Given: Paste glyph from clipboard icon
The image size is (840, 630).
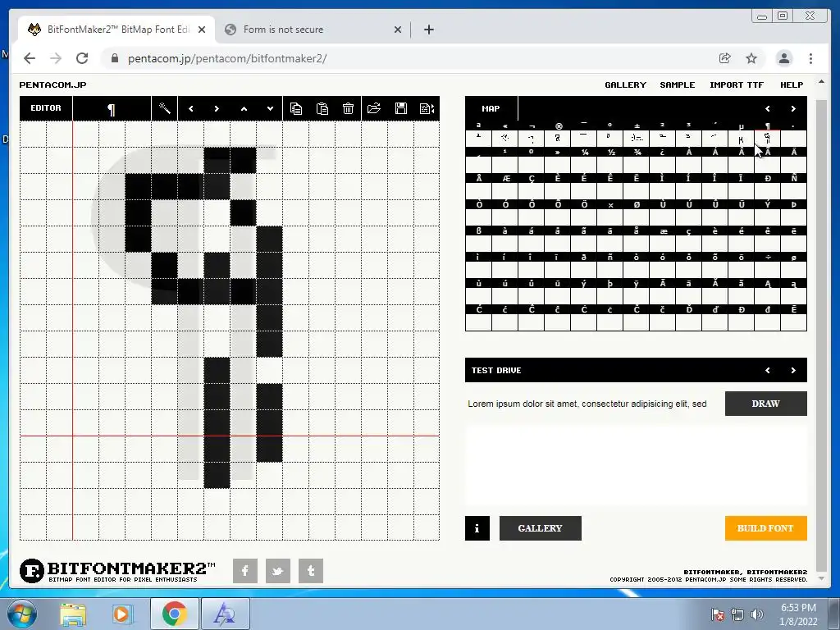Looking at the screenshot, I should (x=322, y=109).
